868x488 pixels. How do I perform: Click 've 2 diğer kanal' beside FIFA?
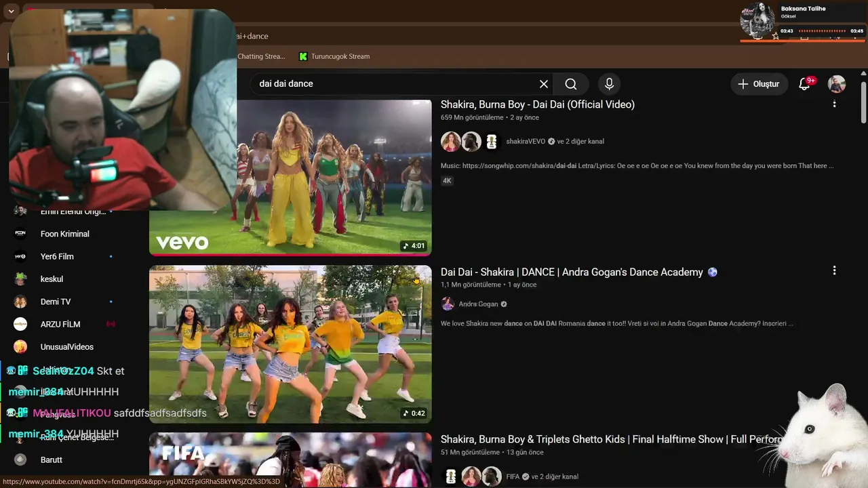click(555, 477)
